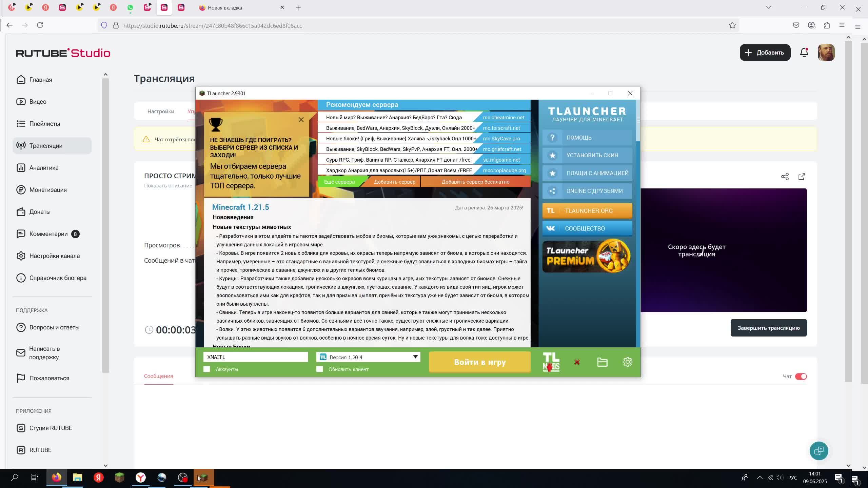This screenshot has height=488, width=868.
Task: Collapse sidebar scroll up arrow
Action: (x=105, y=75)
